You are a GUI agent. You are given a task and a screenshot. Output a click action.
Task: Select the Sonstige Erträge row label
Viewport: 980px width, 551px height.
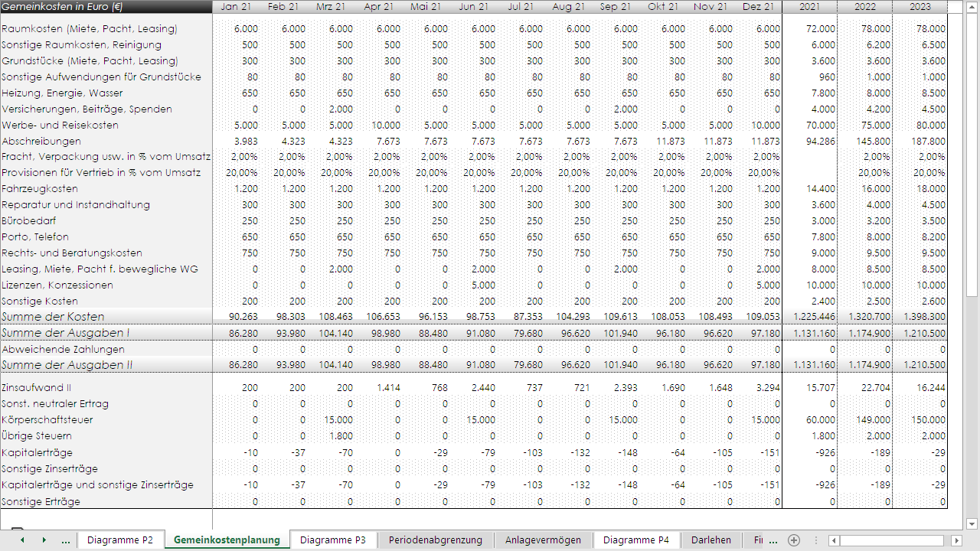point(41,501)
